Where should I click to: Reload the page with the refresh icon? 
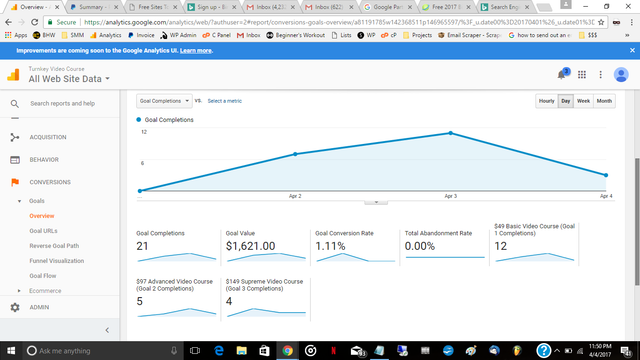point(35,22)
